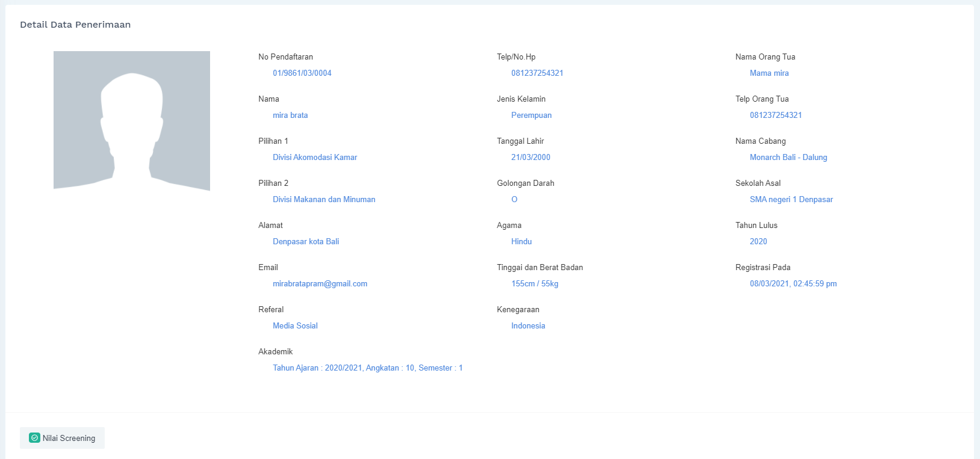Click the Perempuan gender value
The width and height of the screenshot is (980, 459).
531,115
